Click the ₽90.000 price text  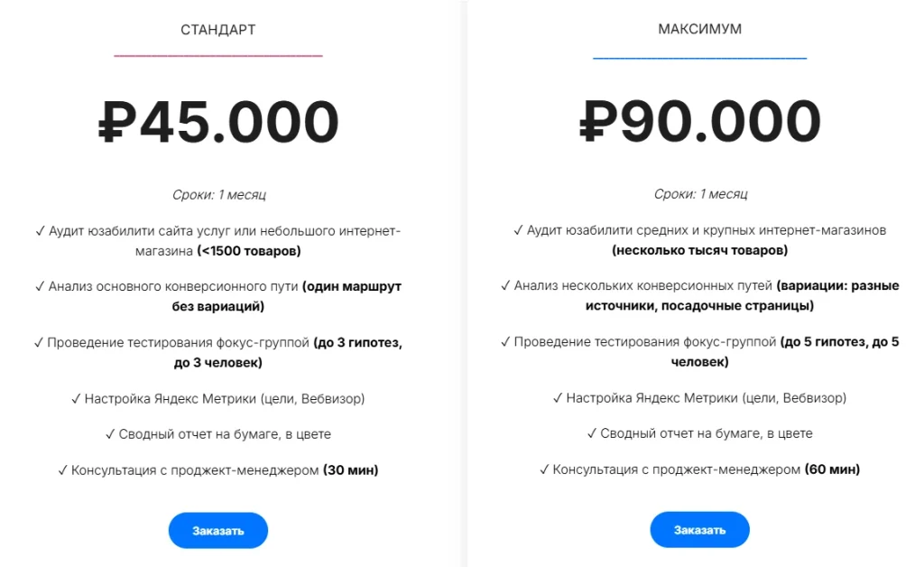[700, 121]
